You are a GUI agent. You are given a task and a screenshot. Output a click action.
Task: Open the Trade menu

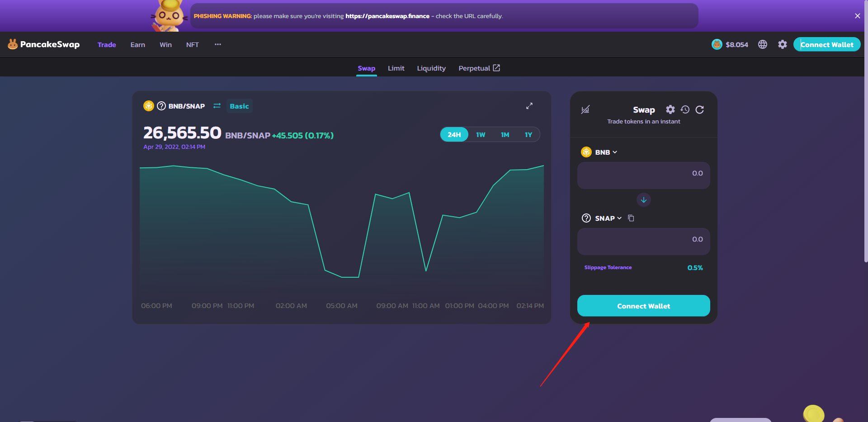pos(107,44)
